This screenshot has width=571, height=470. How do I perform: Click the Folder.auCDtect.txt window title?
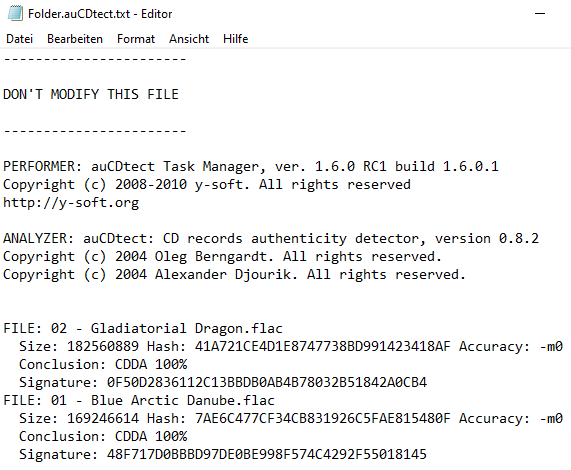tap(100, 14)
